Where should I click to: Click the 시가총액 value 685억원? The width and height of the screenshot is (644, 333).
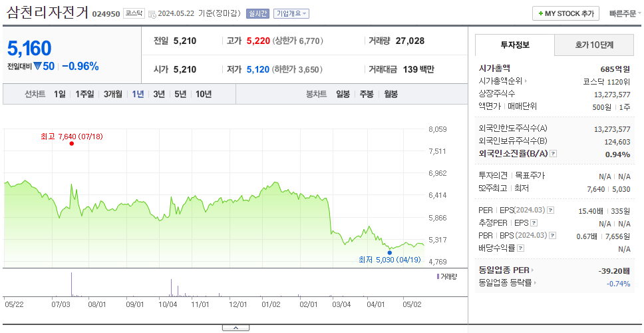click(615, 69)
